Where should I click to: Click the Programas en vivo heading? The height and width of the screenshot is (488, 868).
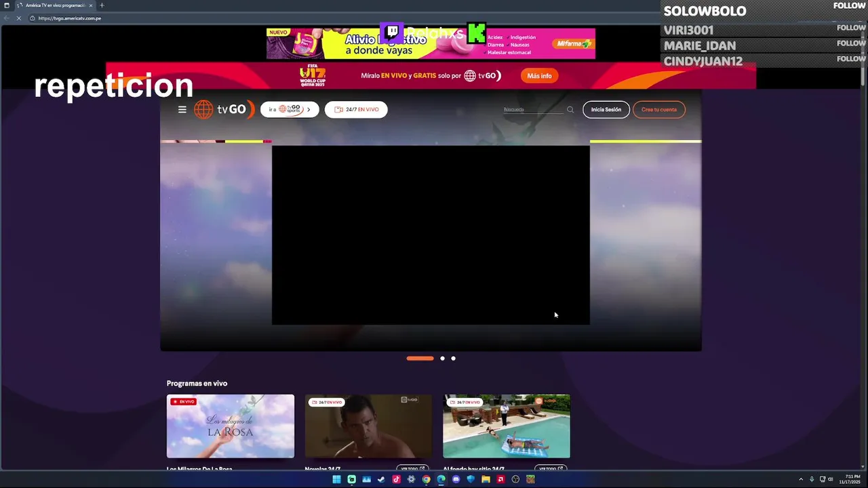(197, 383)
